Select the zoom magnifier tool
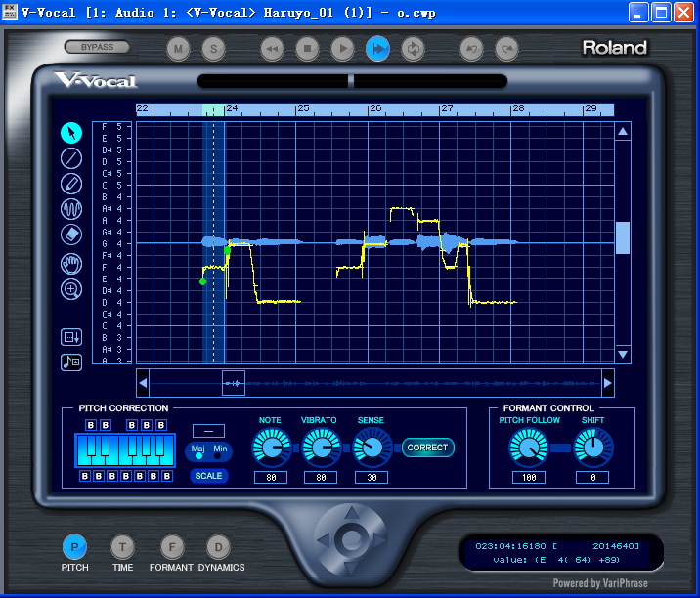The width and height of the screenshot is (700, 598). click(71, 289)
